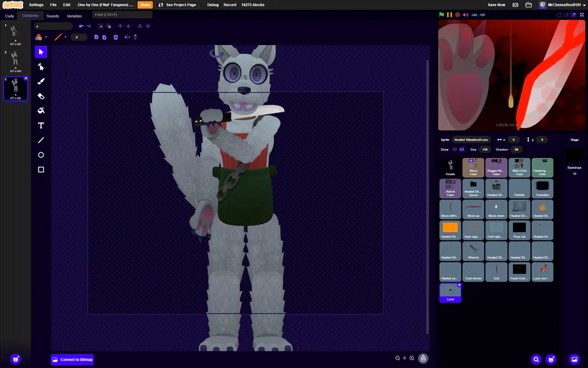Open the Wait it Out folder
This screenshot has width=588, height=368.
coord(519,167)
